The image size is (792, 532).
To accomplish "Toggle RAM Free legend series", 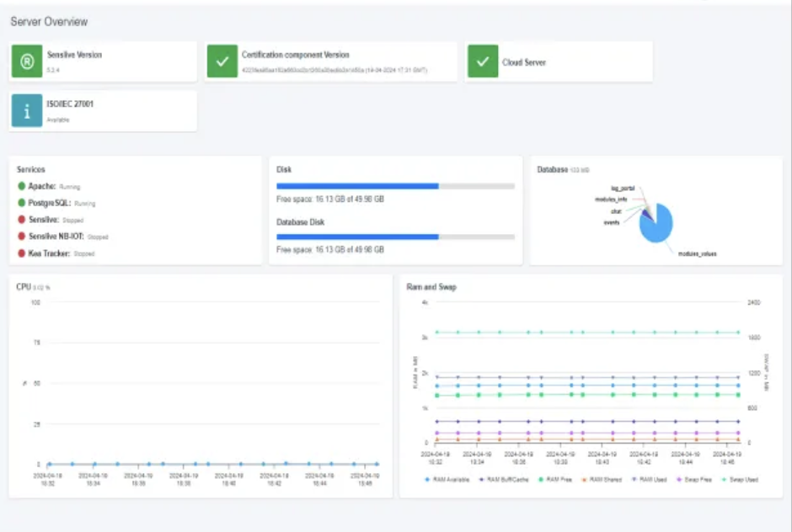I will pyautogui.click(x=555, y=480).
